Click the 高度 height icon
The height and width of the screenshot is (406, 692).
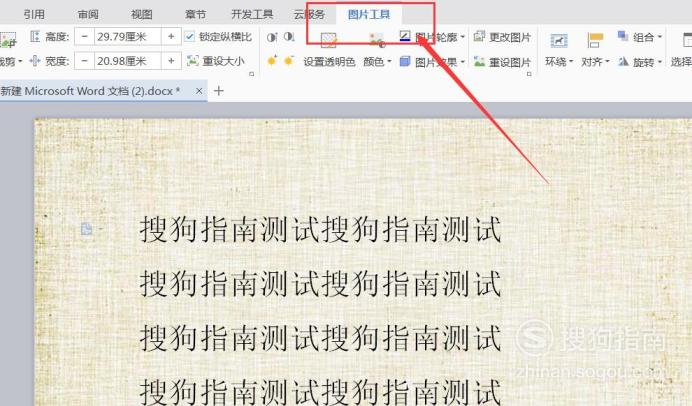coord(35,36)
